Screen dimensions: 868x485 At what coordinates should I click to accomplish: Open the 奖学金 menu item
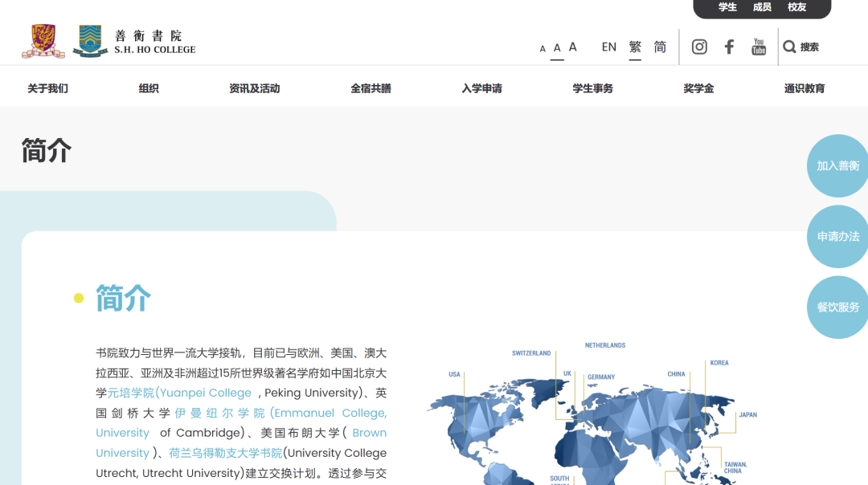pyautogui.click(x=698, y=88)
